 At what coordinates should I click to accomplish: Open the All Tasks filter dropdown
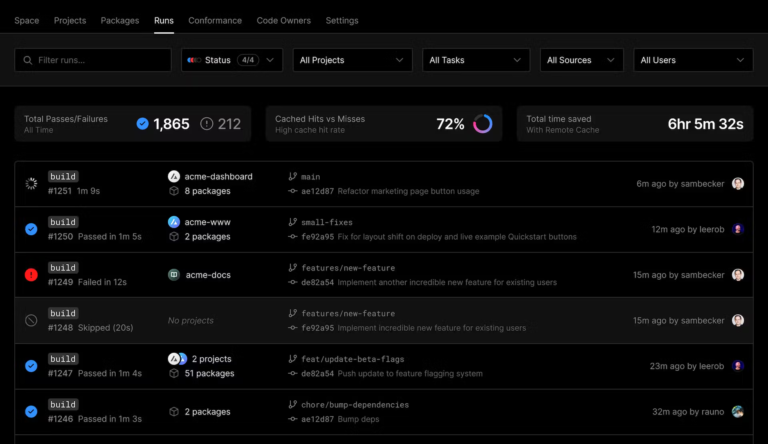click(x=476, y=60)
